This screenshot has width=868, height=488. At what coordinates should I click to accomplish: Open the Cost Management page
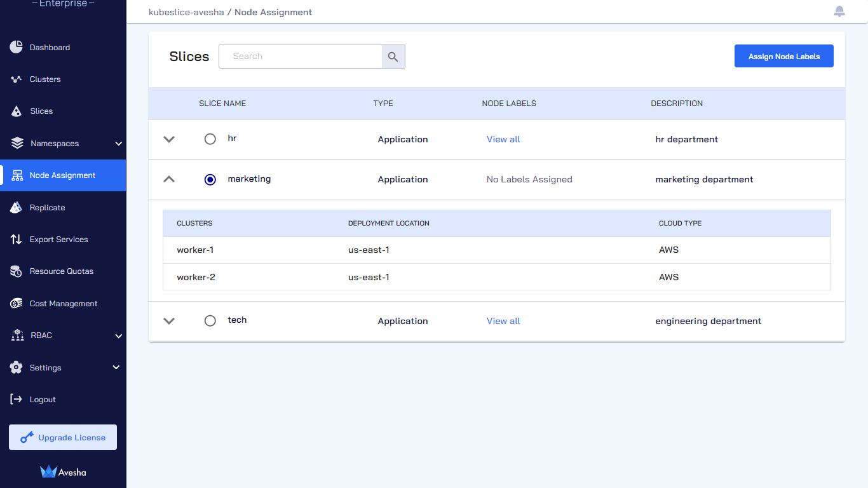click(64, 304)
